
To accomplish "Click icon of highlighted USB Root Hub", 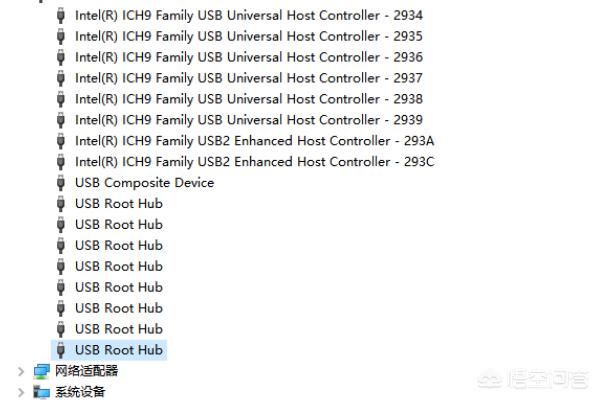I will [60, 350].
